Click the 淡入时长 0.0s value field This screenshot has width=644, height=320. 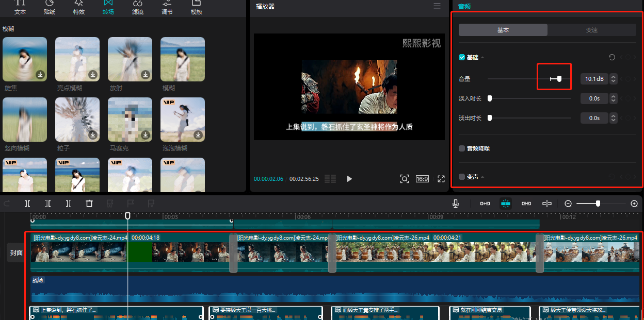click(x=594, y=98)
